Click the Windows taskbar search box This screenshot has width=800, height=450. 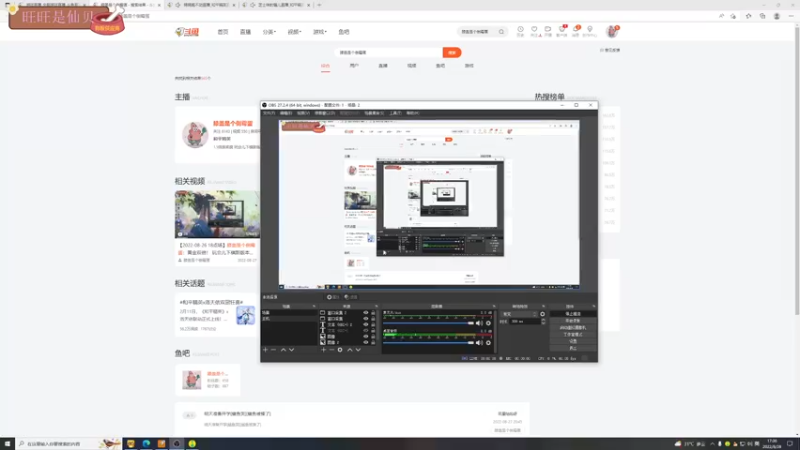pos(69,444)
